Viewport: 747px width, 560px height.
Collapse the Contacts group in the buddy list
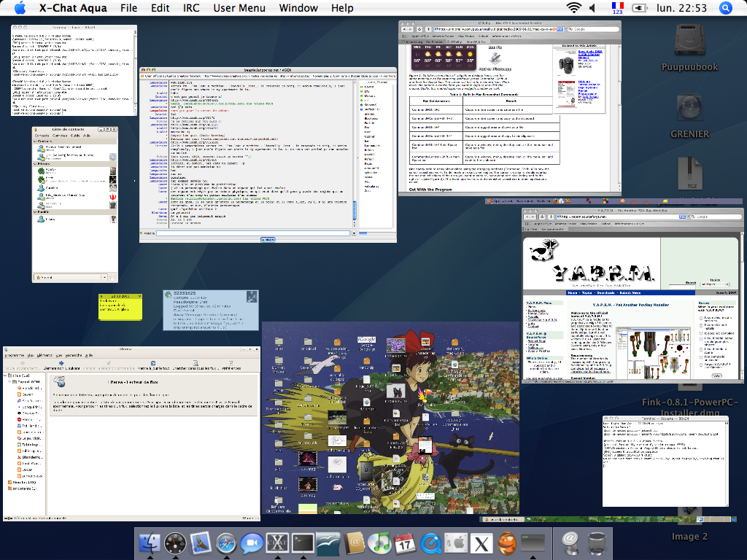(35, 141)
